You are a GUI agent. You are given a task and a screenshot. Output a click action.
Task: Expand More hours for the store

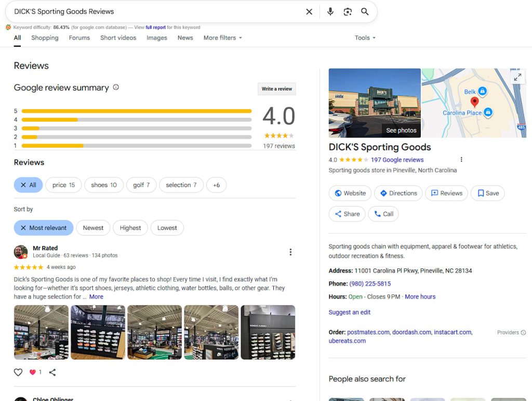point(420,297)
